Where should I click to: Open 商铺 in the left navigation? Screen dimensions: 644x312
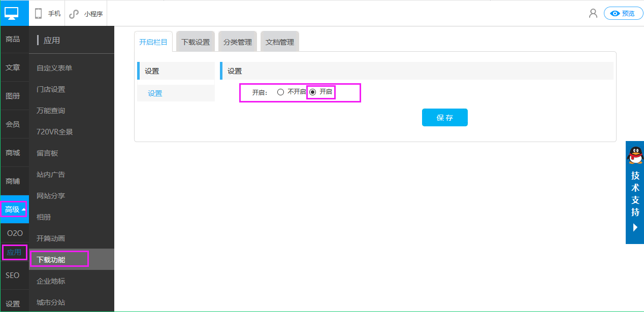(13, 181)
